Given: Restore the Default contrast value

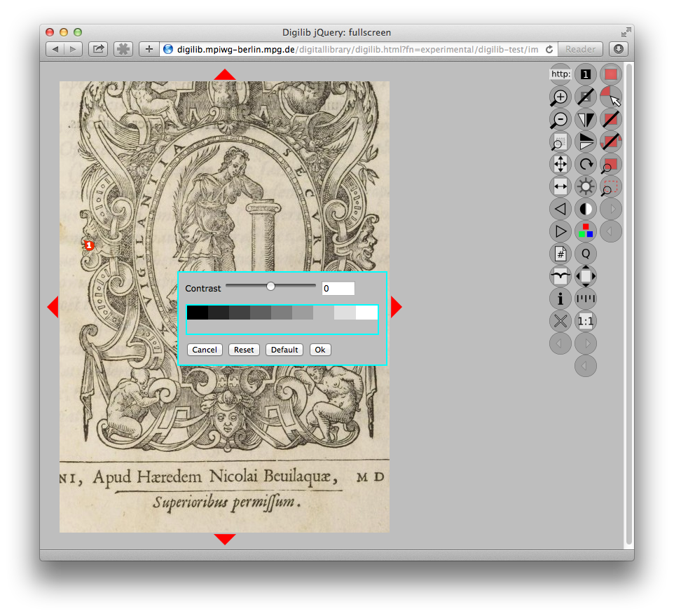Looking at the screenshot, I should point(284,349).
